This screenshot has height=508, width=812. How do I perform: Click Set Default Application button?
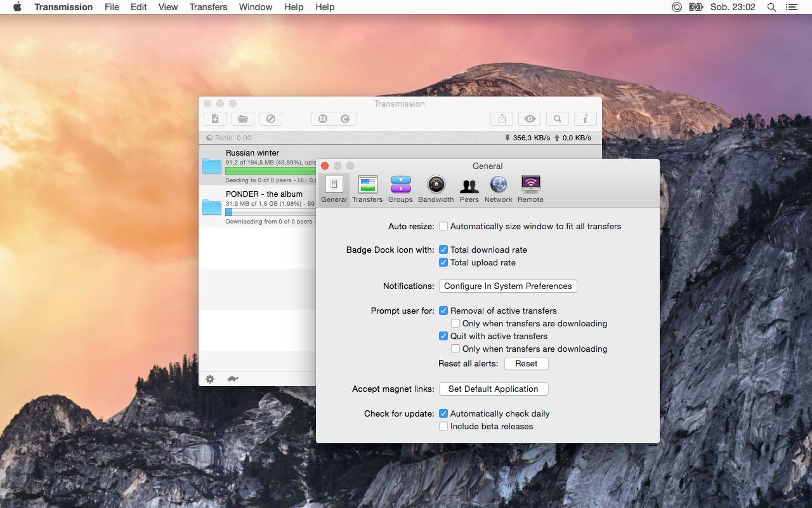click(x=494, y=389)
